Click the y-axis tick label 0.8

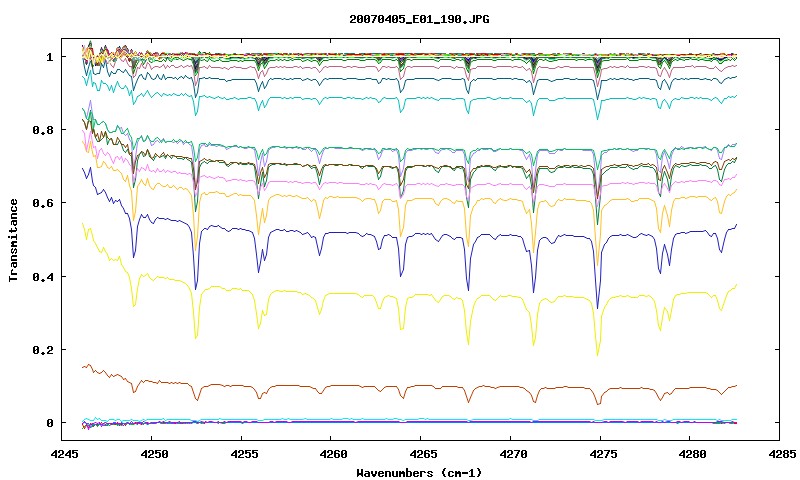(43, 130)
